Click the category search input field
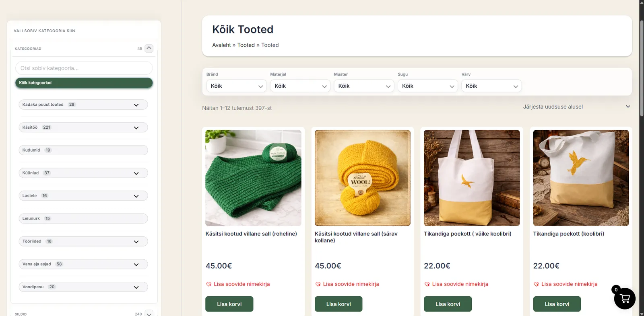 [84, 68]
